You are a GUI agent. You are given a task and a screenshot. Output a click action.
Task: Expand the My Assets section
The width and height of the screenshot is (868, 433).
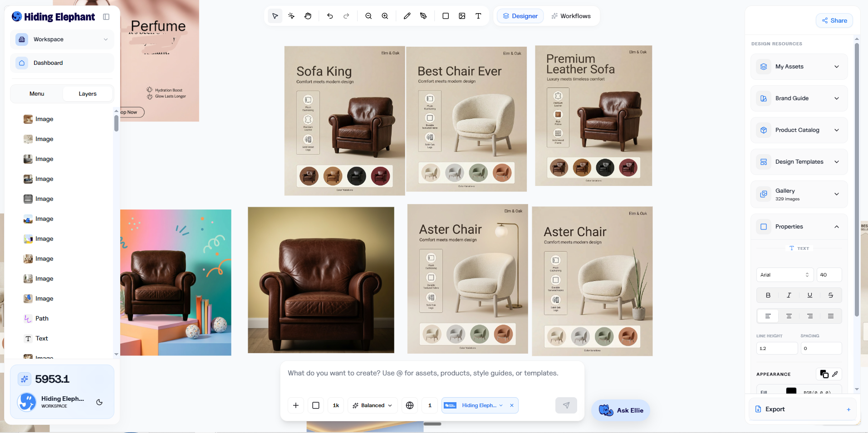pos(799,67)
